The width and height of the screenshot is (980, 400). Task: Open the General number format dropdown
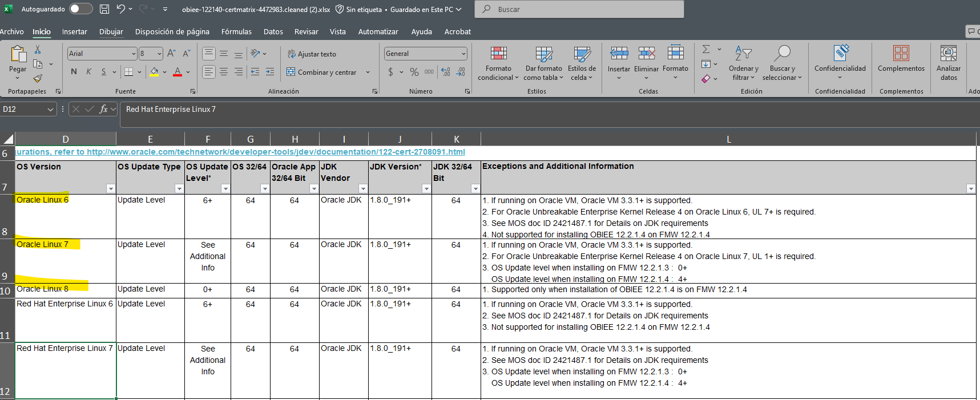point(463,54)
